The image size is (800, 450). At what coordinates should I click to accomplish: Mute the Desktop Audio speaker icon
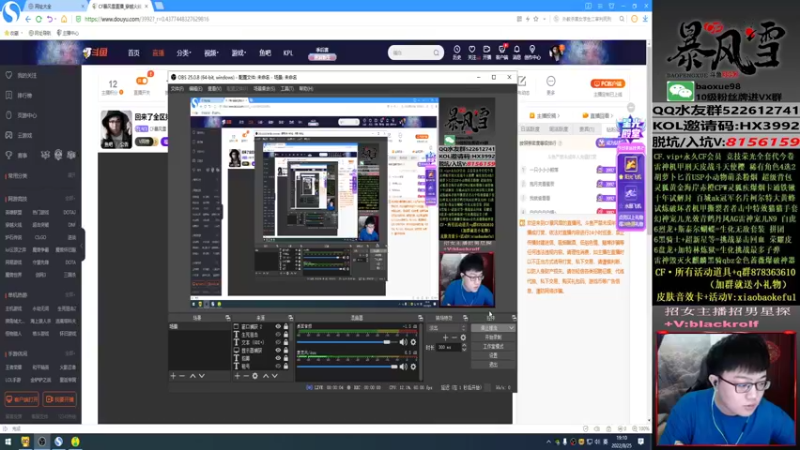coord(404,342)
